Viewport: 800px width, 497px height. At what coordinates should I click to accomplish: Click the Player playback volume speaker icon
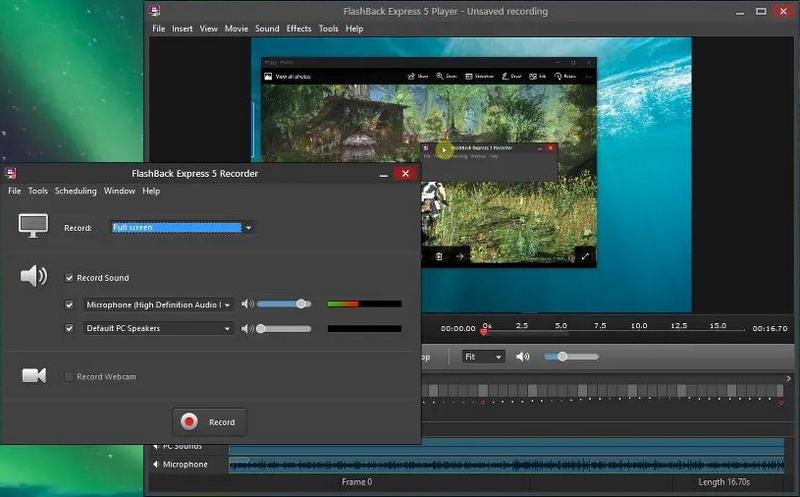coord(522,356)
